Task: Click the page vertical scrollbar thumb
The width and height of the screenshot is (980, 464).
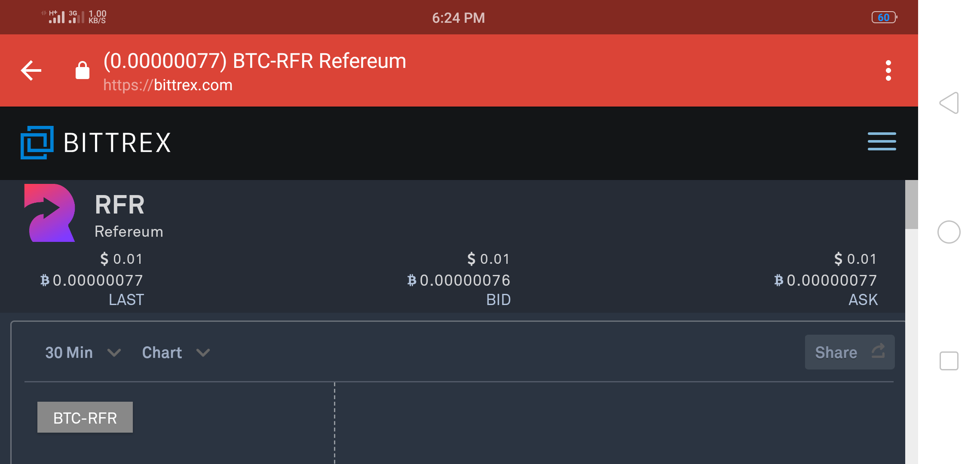Action: click(x=911, y=205)
